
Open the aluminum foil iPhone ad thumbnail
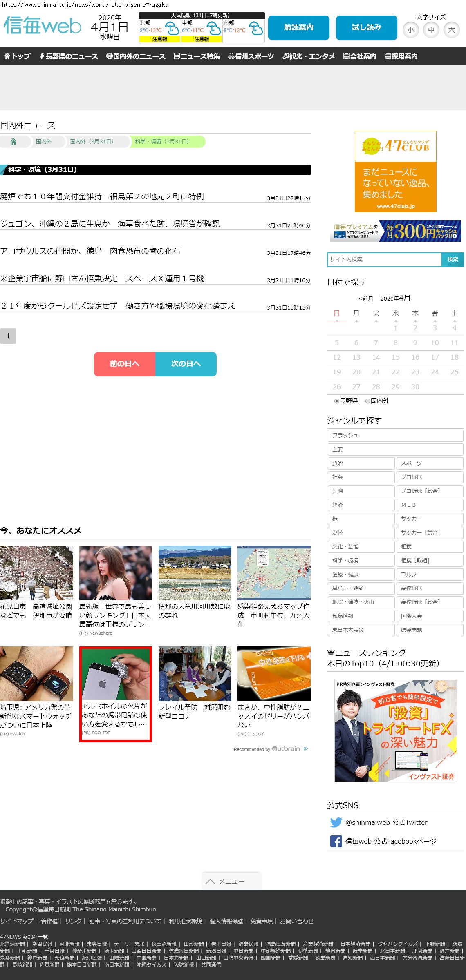[116, 674]
